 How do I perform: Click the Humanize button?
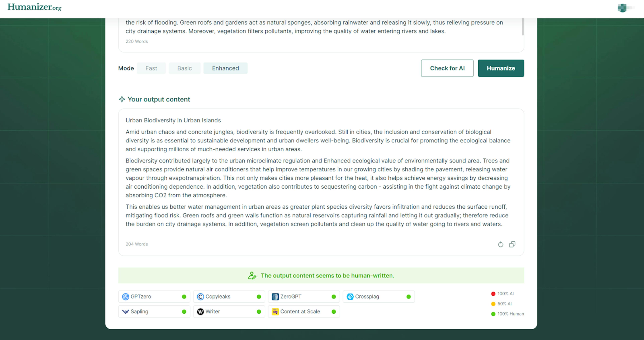[x=501, y=68]
